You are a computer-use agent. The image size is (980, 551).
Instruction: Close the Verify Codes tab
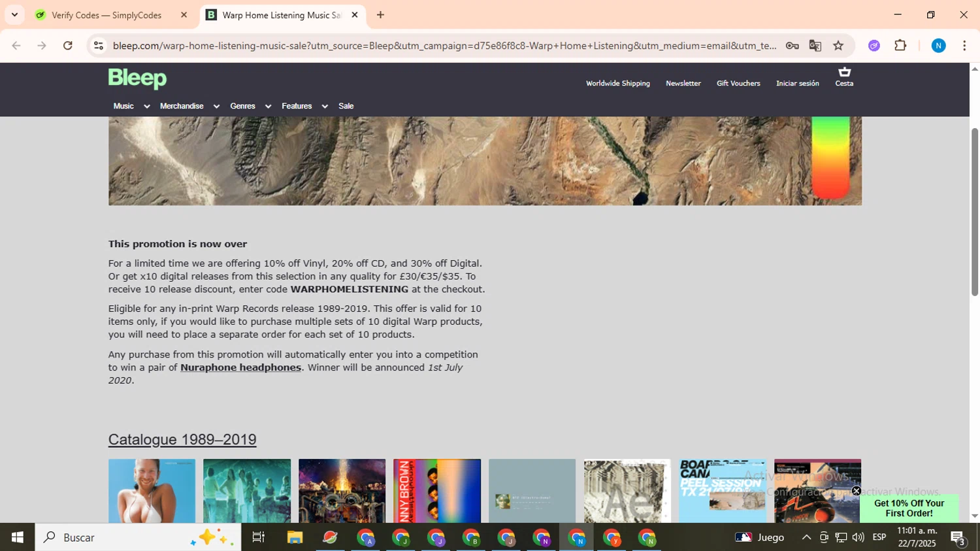[184, 15]
